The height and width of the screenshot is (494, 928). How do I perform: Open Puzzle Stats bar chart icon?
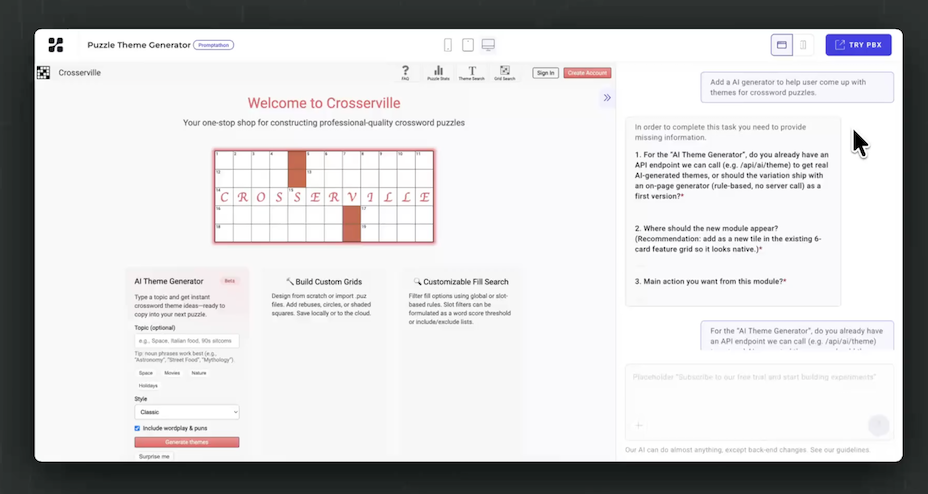[x=439, y=73]
